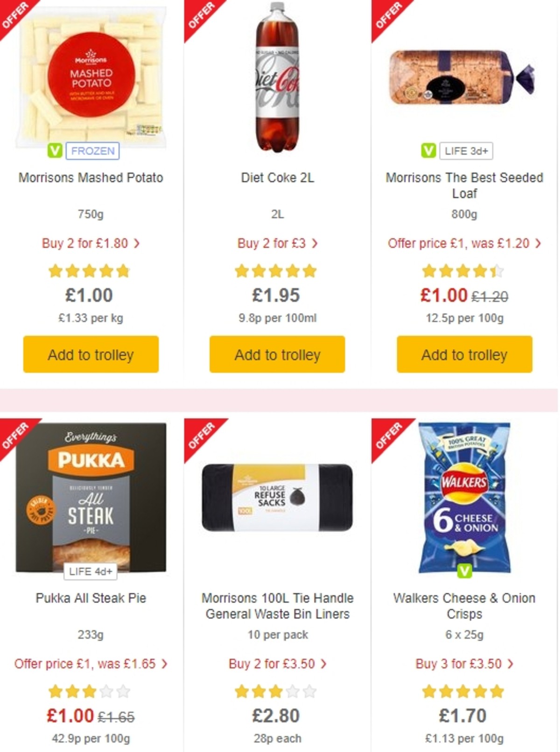
Task: Click the LIFE 3d+ badge on the seeded loaf
Action: coord(466,151)
